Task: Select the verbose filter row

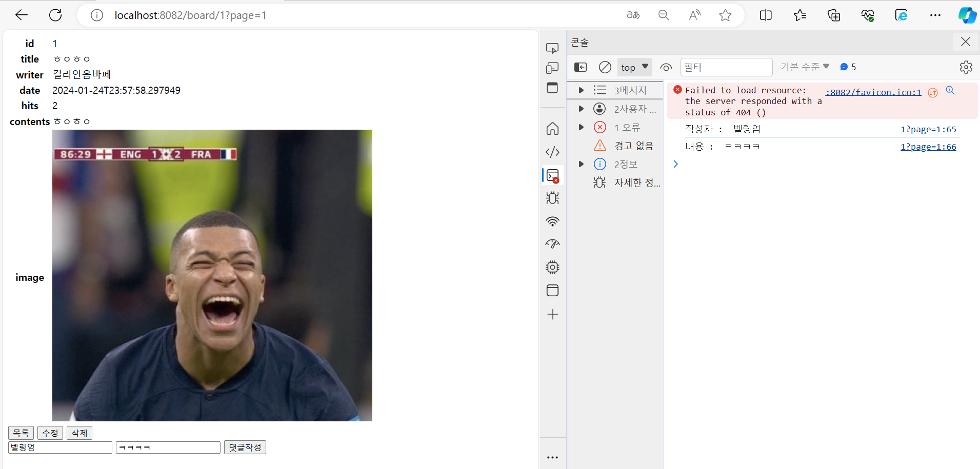Action: 614,182
